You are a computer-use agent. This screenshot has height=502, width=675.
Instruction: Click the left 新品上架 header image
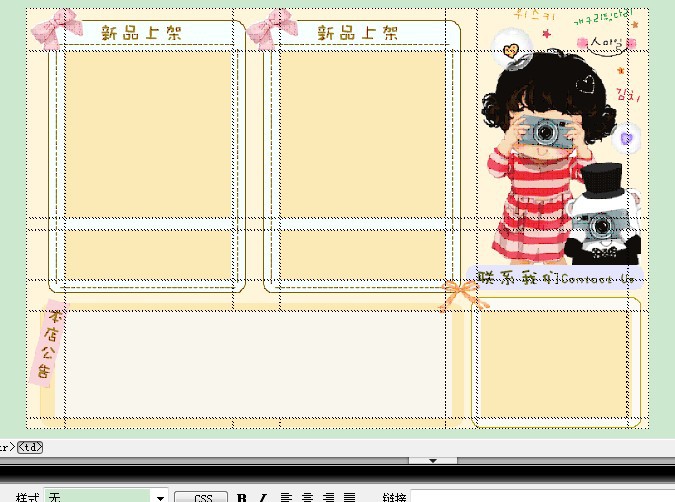(140, 33)
